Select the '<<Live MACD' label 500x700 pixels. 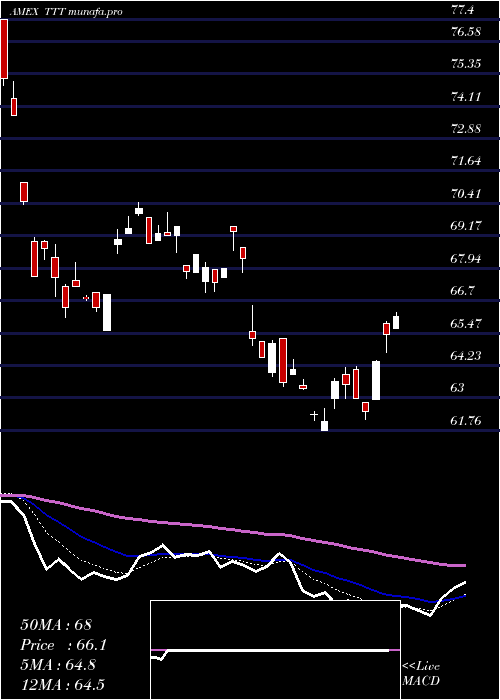click(421, 673)
